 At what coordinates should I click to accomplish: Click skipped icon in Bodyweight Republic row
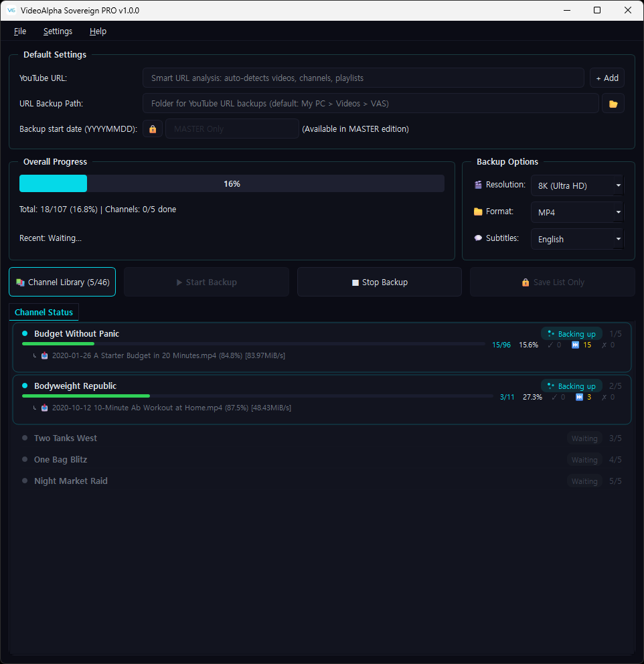579,397
